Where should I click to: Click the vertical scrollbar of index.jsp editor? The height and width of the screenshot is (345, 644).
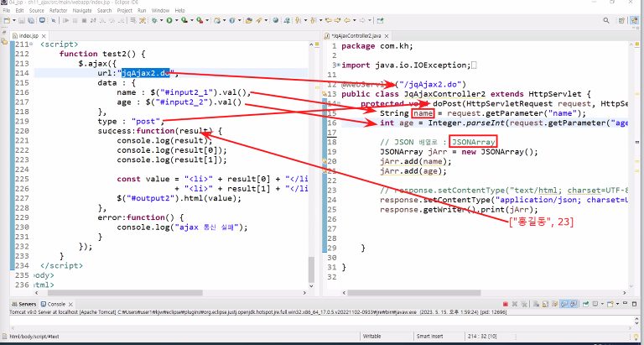click(311, 269)
